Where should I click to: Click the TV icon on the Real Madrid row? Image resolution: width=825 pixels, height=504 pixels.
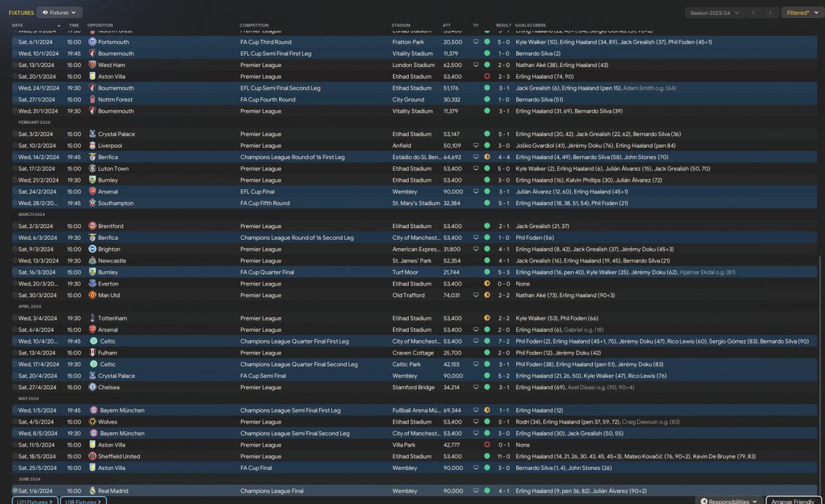tap(476, 491)
